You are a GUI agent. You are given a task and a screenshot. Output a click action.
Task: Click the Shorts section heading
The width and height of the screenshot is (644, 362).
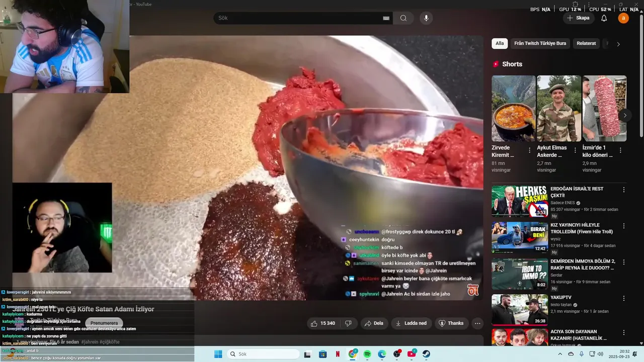click(x=512, y=64)
